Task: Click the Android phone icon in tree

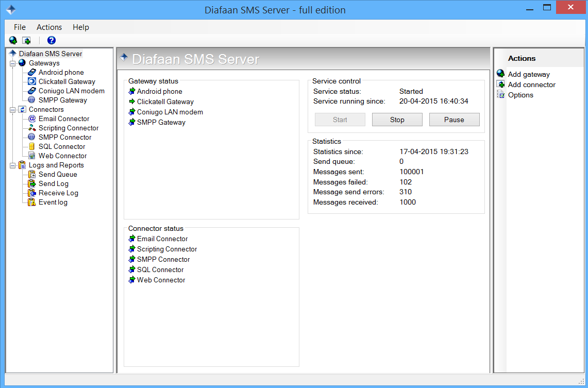Action: (x=32, y=72)
